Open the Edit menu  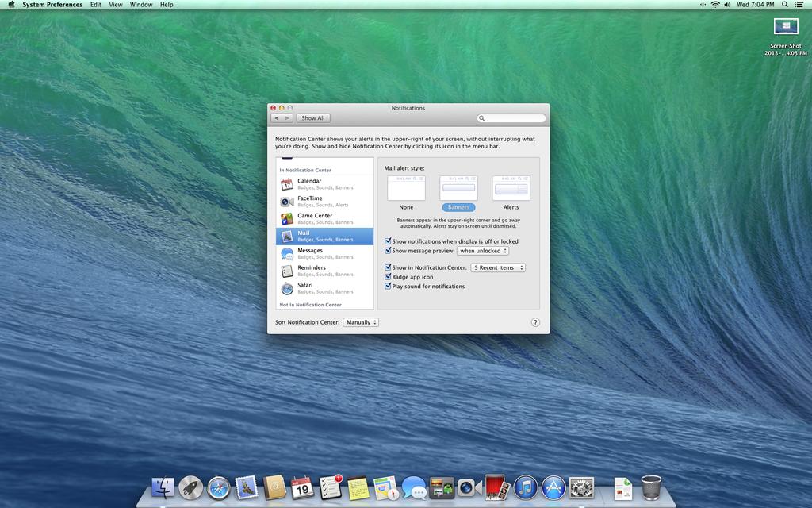[x=95, y=5]
